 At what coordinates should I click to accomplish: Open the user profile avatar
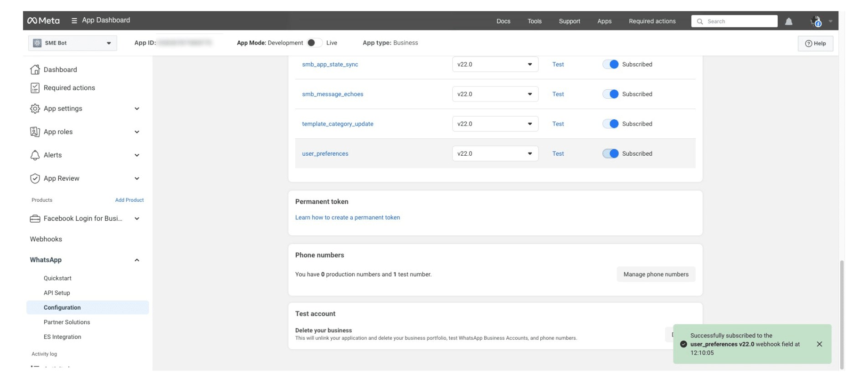pos(816,21)
